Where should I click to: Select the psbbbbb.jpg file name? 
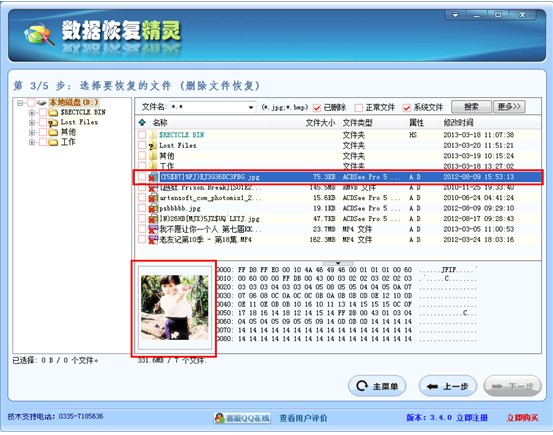(x=180, y=208)
